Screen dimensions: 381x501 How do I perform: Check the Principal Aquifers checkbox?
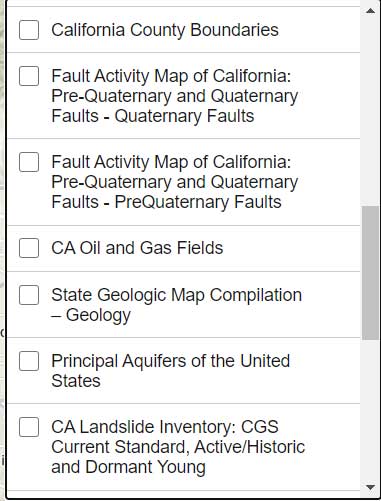click(29, 361)
